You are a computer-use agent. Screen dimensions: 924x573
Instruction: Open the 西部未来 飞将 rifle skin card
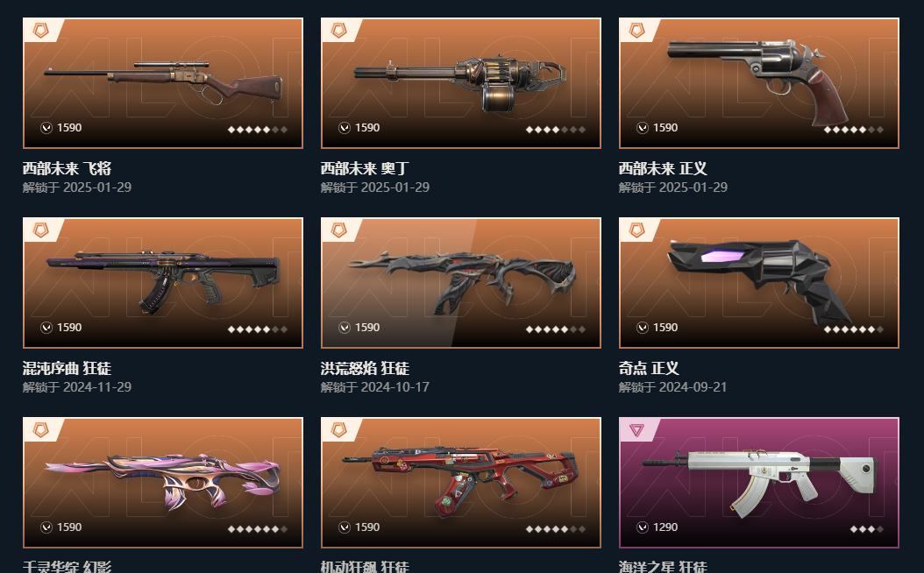coord(163,83)
